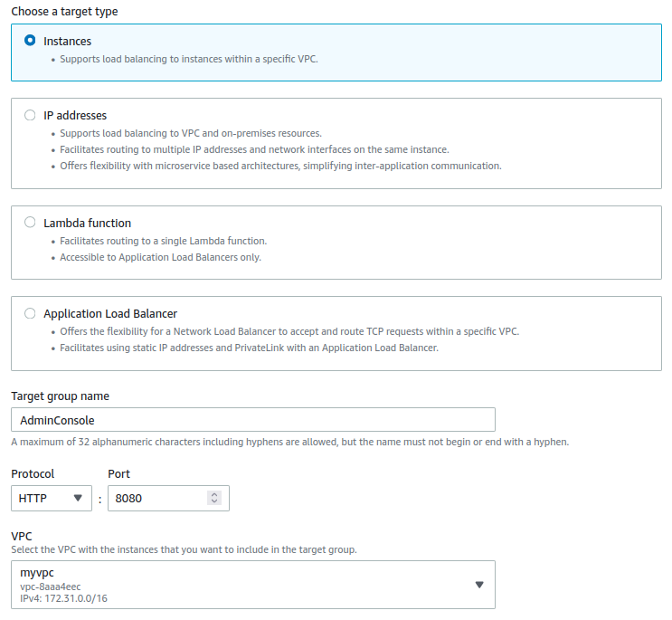Click the Instances option label
This screenshot has height=620, width=672.
pyautogui.click(x=67, y=41)
